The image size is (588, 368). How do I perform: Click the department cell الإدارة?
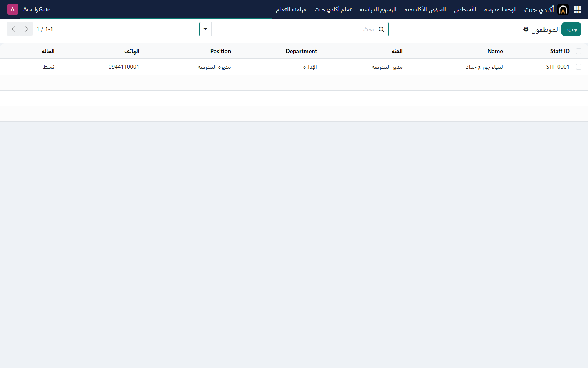[310, 67]
